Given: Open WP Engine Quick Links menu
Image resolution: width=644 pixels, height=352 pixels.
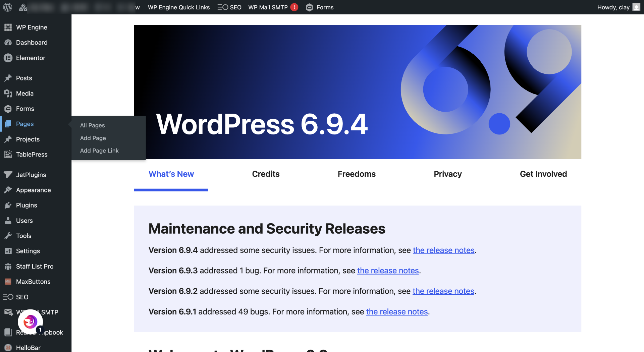Looking at the screenshot, I should 179,7.
